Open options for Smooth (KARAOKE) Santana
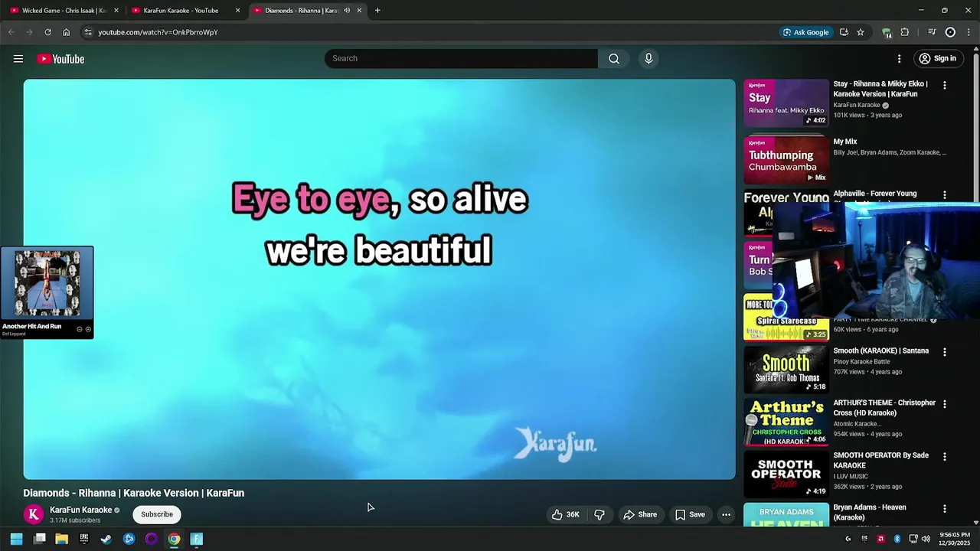 pyautogui.click(x=945, y=352)
